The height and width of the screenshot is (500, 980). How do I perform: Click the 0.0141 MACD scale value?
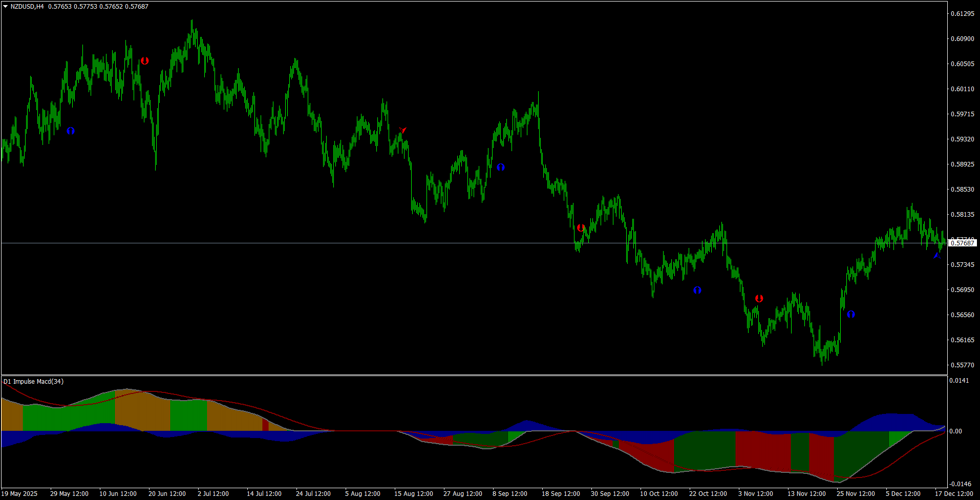pos(959,381)
